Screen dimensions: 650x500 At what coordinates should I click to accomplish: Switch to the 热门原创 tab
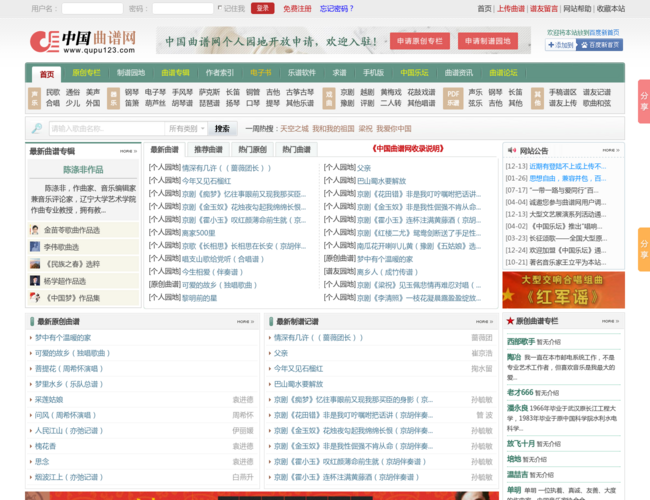tap(252, 150)
